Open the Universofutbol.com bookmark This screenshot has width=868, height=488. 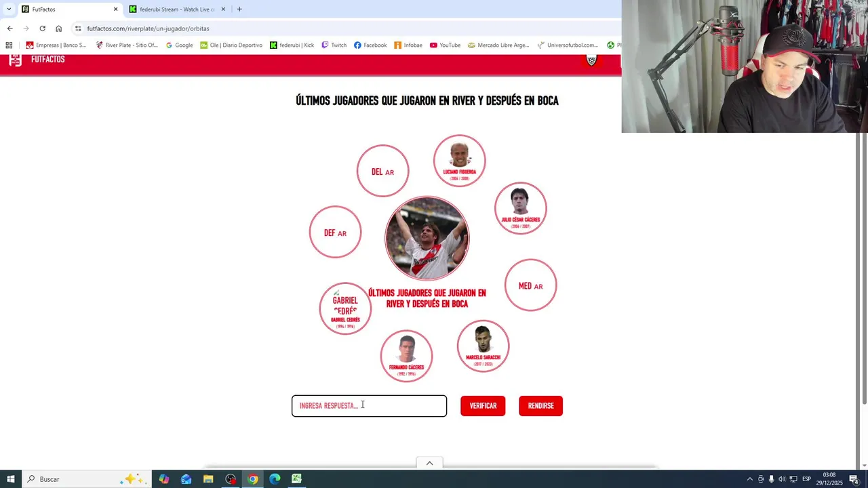[568, 45]
